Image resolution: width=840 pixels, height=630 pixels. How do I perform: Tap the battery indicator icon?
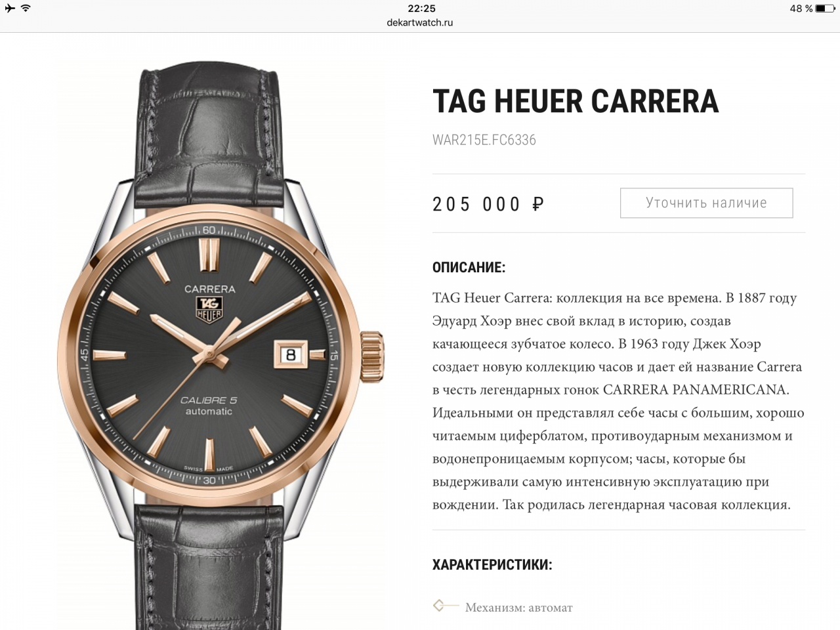(x=826, y=9)
